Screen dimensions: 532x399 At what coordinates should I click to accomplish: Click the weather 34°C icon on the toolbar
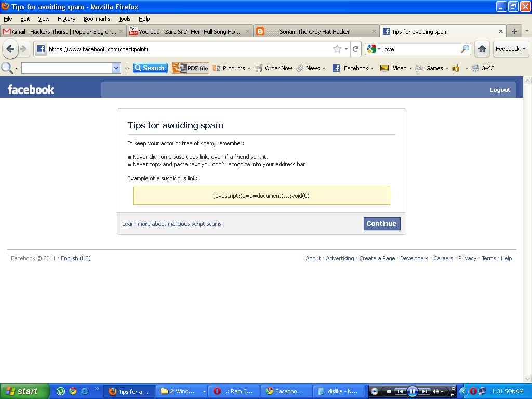475,68
